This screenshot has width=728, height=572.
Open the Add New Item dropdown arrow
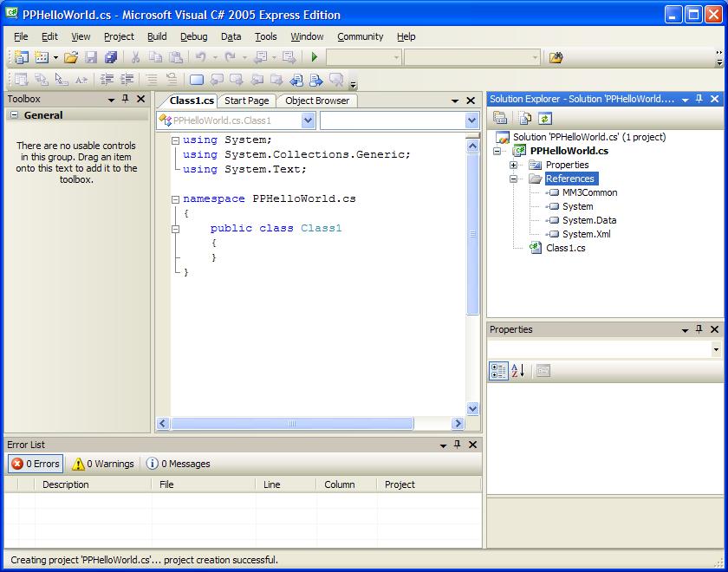click(x=55, y=57)
